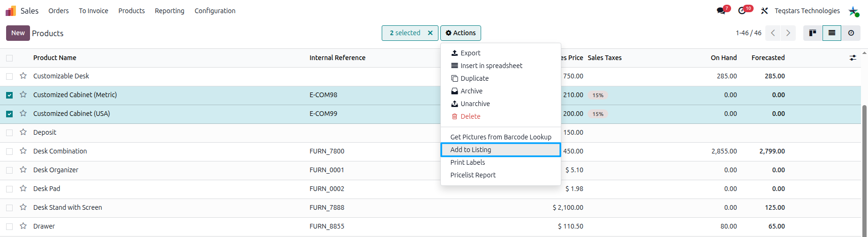868x237 pixels.
Task: Check Desk Stand with Screen checkbox
Action: pos(9,207)
